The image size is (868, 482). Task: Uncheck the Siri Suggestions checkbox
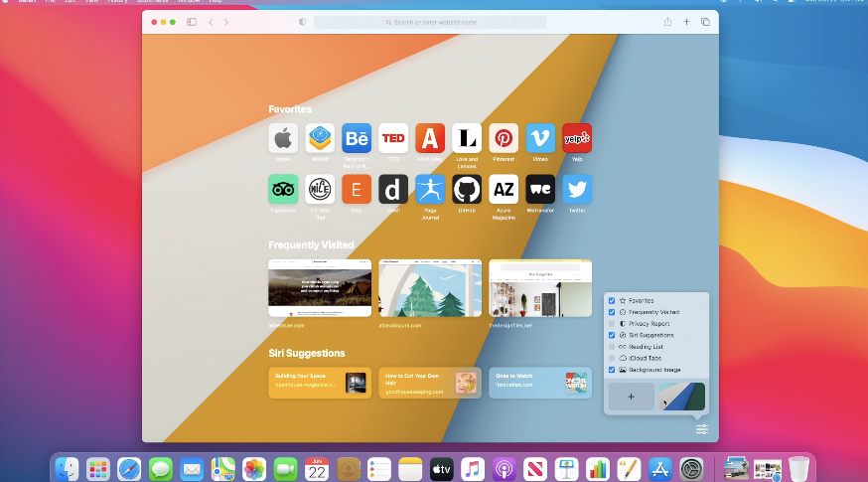(612, 335)
